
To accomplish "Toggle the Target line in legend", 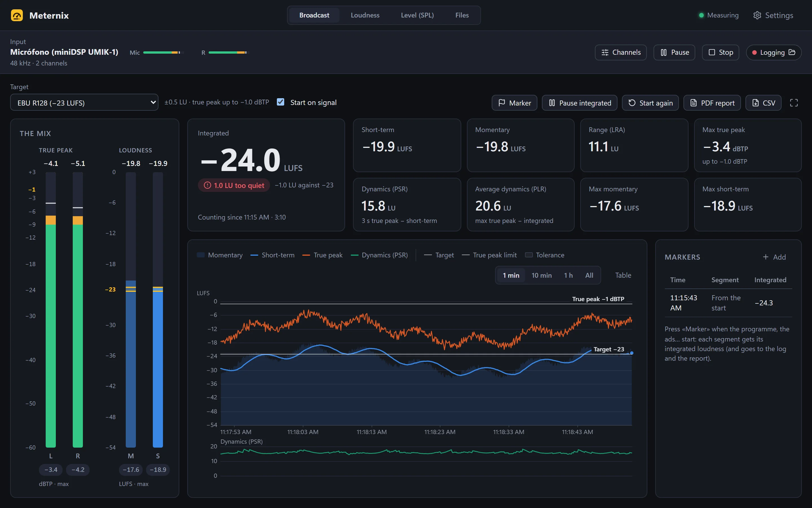I will click(x=439, y=255).
